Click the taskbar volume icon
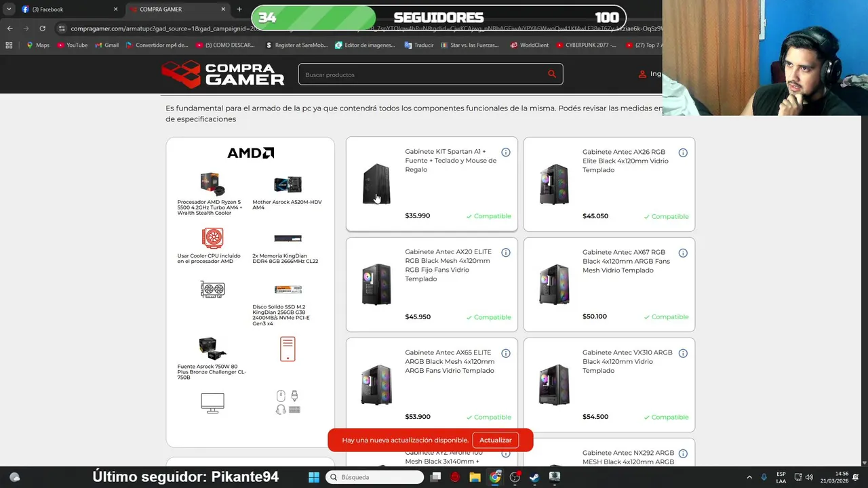This screenshot has width=868, height=488. (x=809, y=477)
